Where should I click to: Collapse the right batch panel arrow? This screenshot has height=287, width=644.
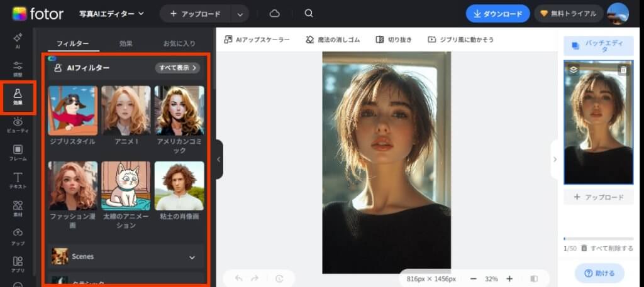tap(555, 159)
